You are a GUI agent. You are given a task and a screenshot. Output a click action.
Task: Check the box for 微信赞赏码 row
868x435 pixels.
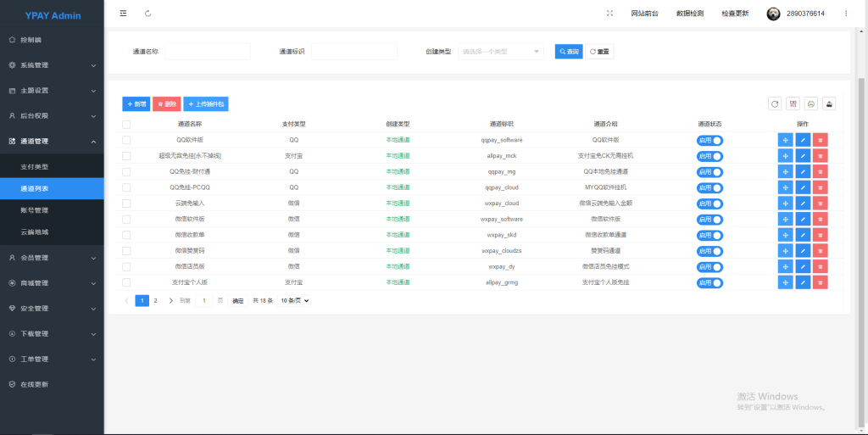click(126, 251)
